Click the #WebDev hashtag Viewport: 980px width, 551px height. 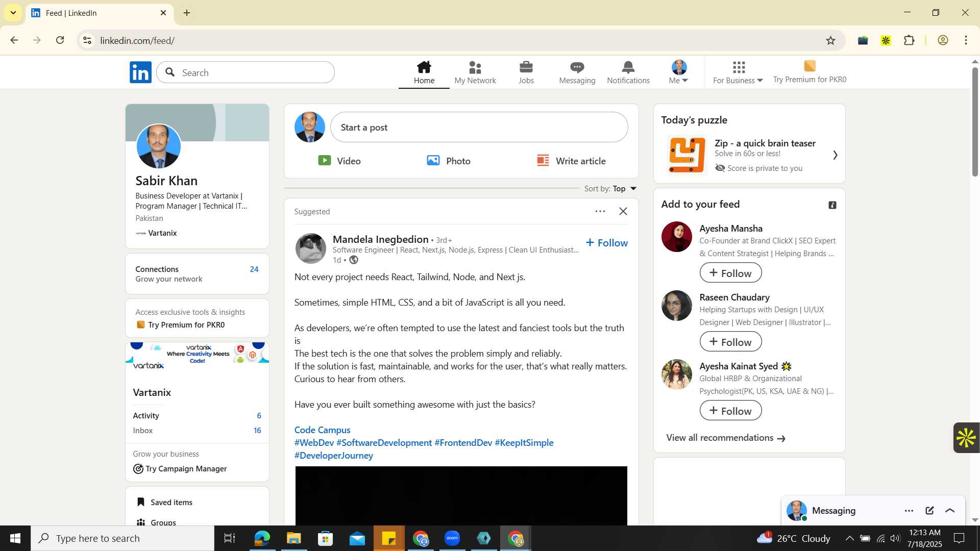(314, 443)
